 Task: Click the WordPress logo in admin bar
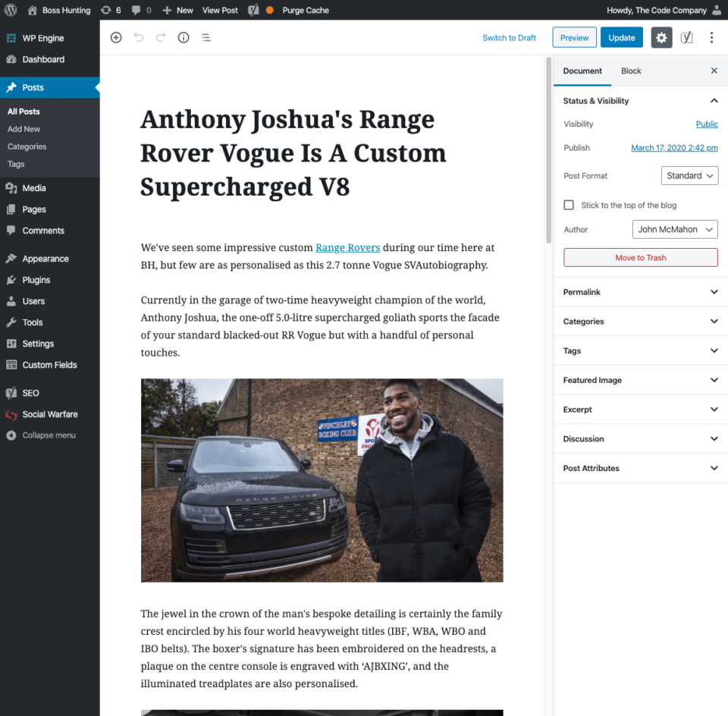11,10
